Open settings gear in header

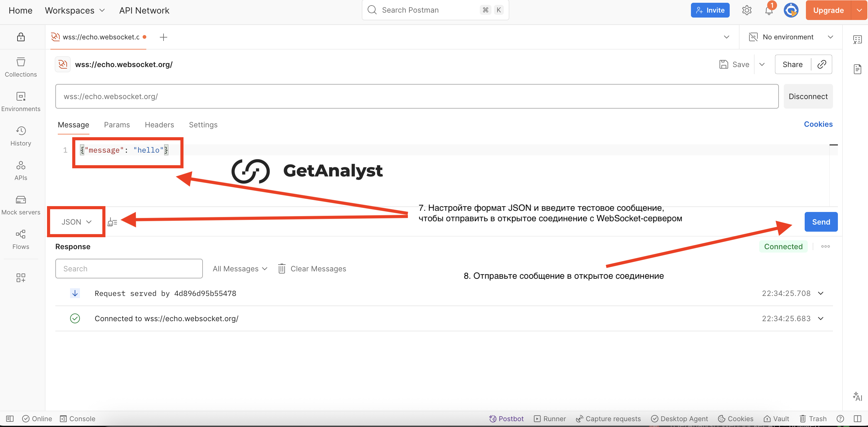click(x=746, y=10)
